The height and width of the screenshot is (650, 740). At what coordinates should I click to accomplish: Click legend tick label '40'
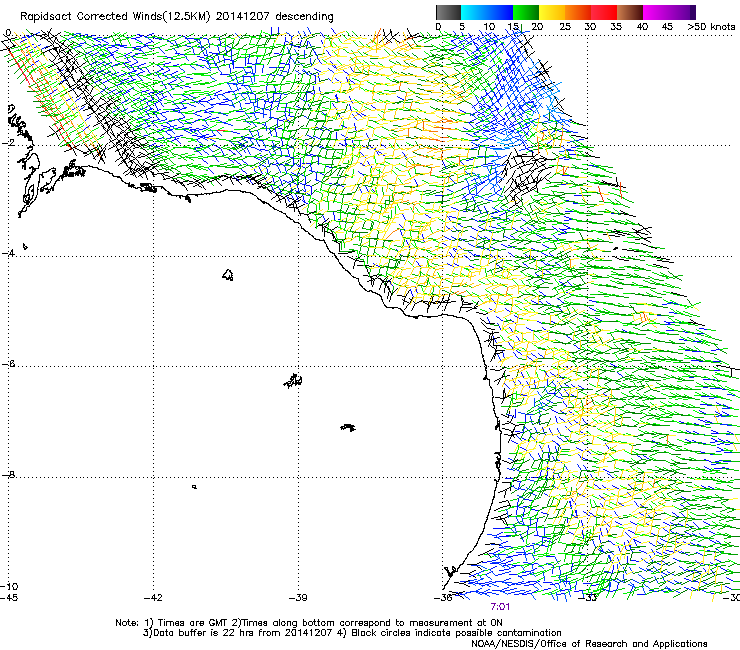[x=642, y=27]
